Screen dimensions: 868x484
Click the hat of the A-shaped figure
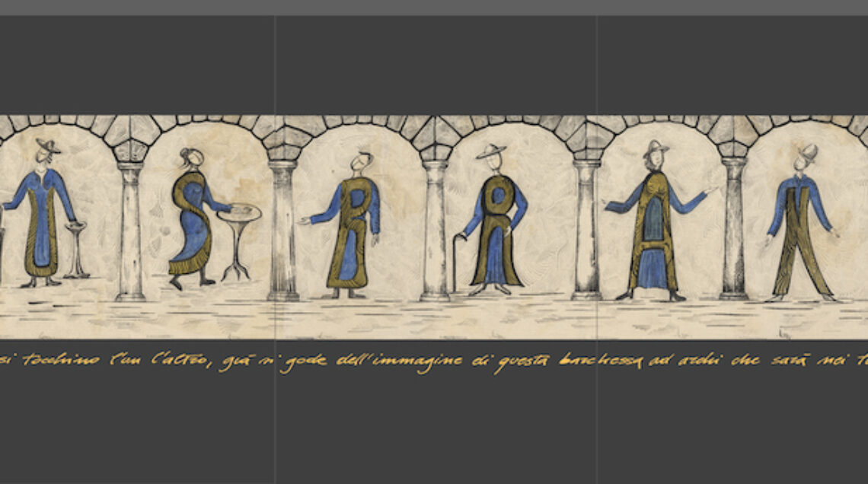coord(654,148)
